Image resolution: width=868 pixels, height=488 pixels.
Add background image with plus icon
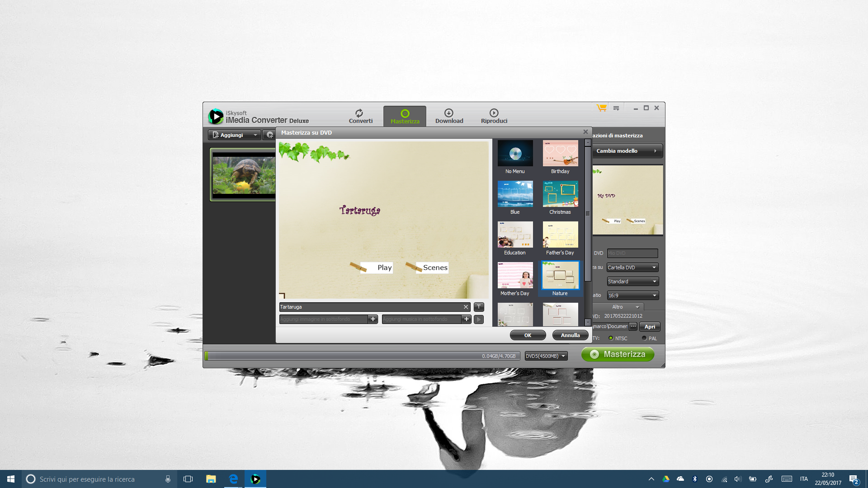click(x=373, y=319)
